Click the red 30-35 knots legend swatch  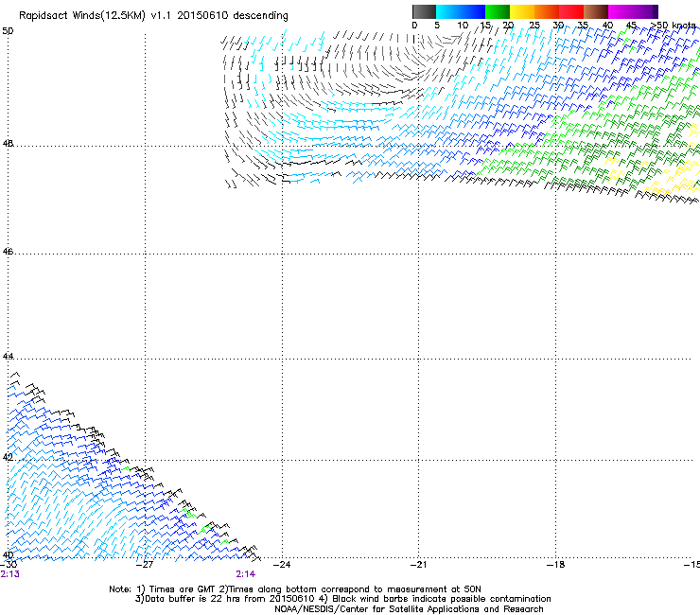pos(571,11)
